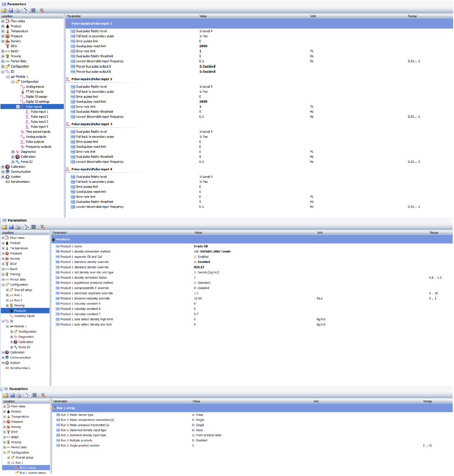Clear filter icon in Products window toolbar
This screenshot has height=476, width=454.
42,227
